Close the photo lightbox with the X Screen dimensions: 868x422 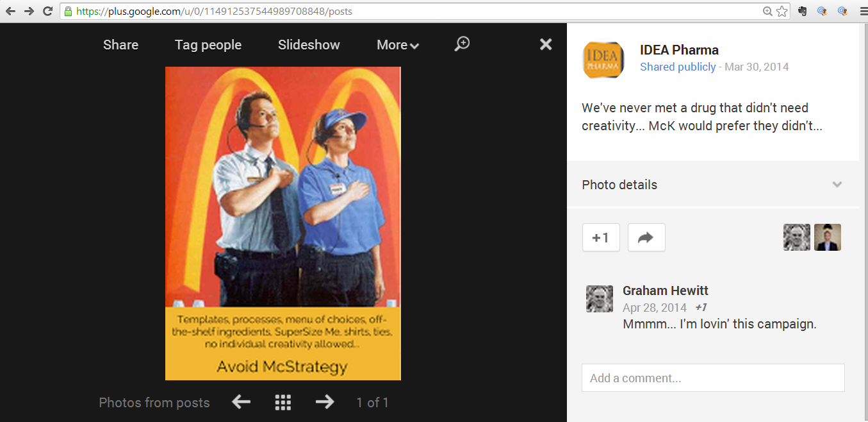pyautogui.click(x=546, y=44)
